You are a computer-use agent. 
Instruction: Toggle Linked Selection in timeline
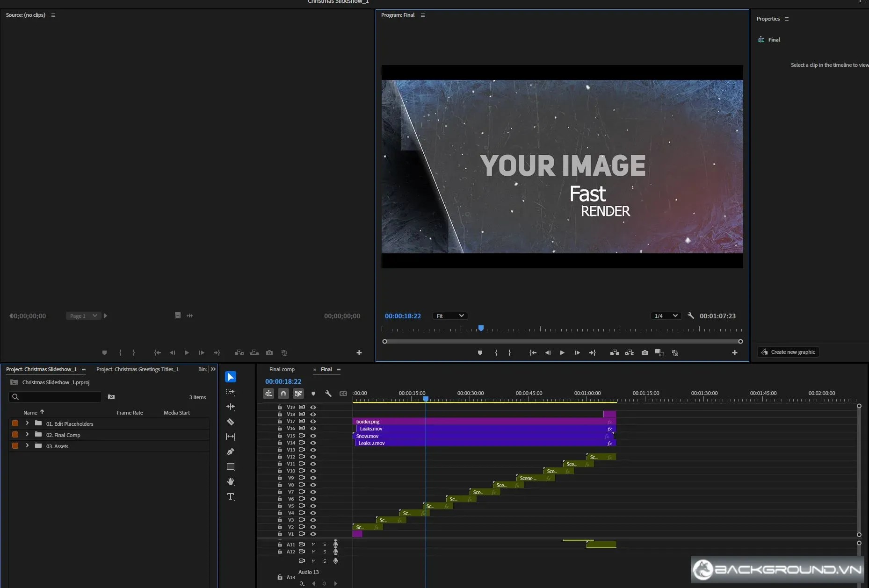(x=298, y=394)
